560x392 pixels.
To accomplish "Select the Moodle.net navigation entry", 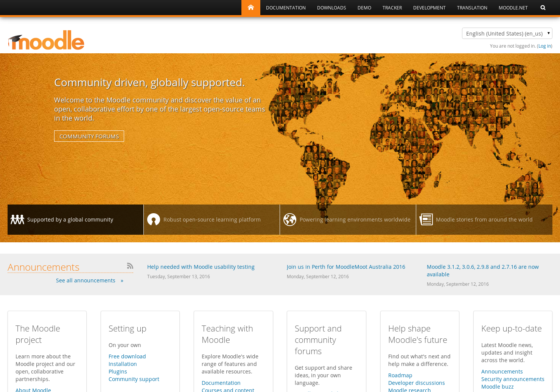I will pyautogui.click(x=513, y=7).
